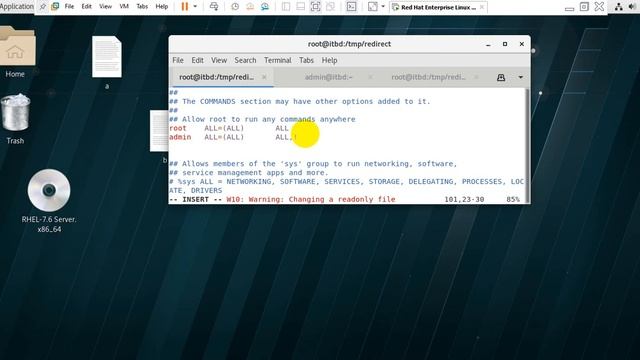Select the desktop file named a
640x360 pixels.
[x=107, y=62]
